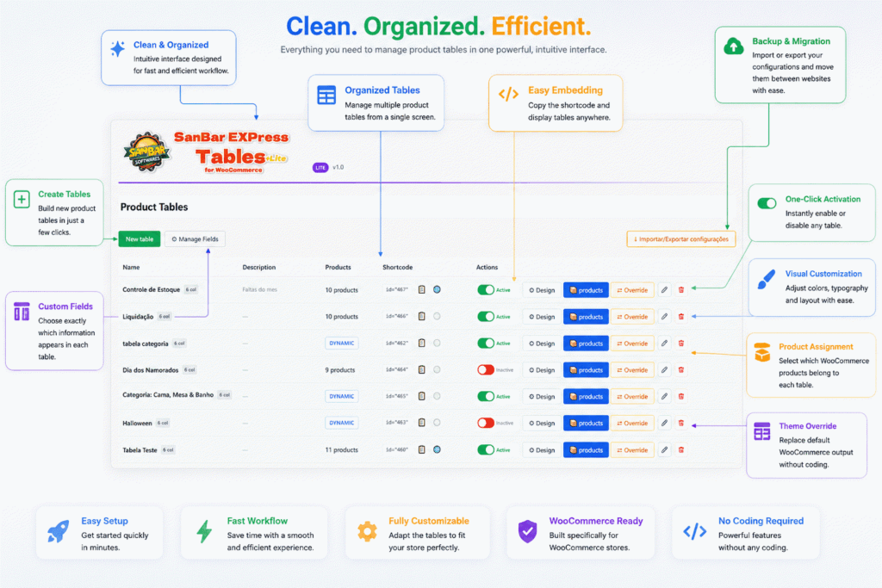Viewport: 882px width, 588px height.
Task: Click the LITE version badge
Action: (x=320, y=168)
